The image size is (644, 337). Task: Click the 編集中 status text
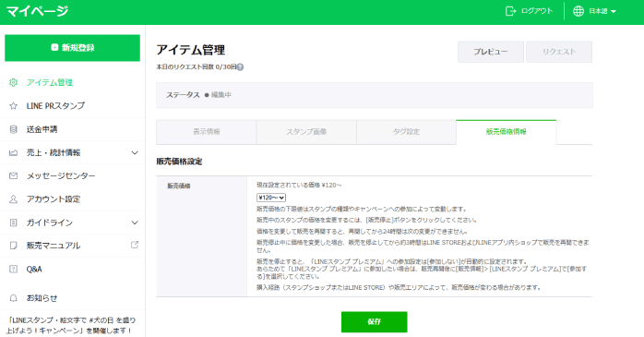[221, 95]
